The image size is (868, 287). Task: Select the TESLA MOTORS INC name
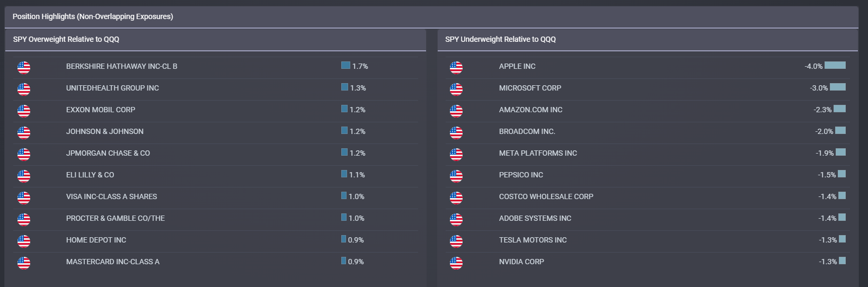[x=533, y=240]
